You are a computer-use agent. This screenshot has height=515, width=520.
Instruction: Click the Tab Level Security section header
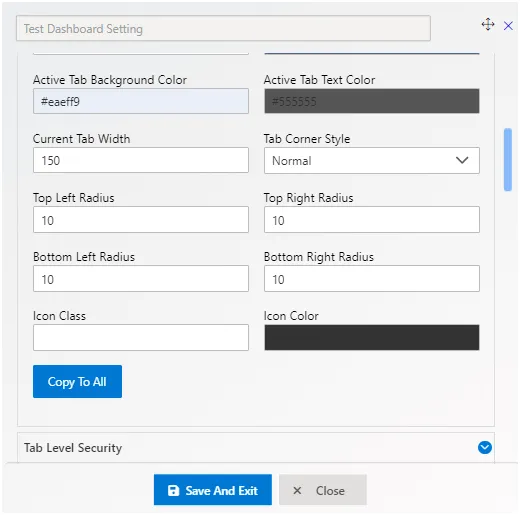(x=256, y=448)
